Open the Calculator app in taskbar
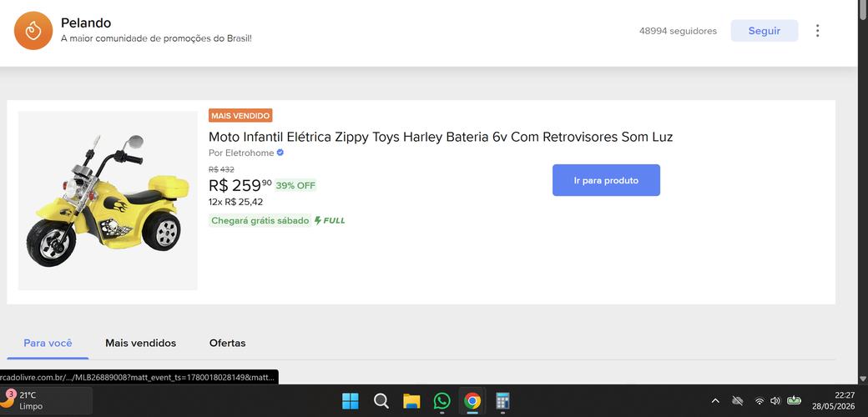The image size is (868, 417). point(502,401)
